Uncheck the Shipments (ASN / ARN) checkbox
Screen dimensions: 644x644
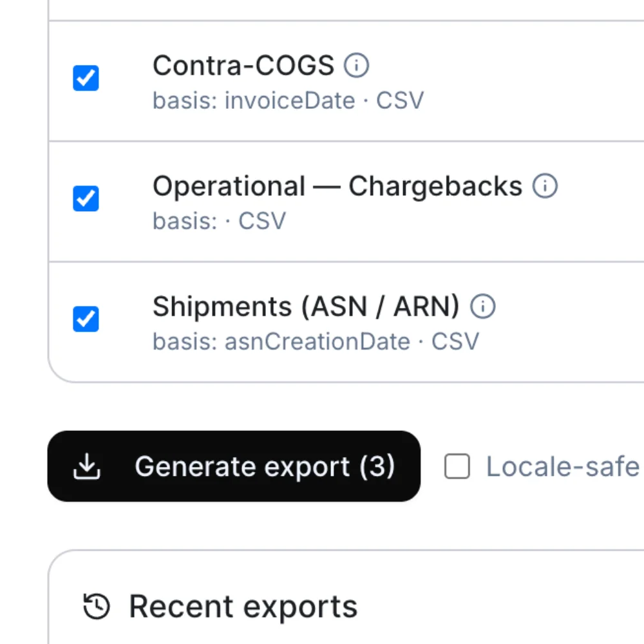tap(86, 319)
